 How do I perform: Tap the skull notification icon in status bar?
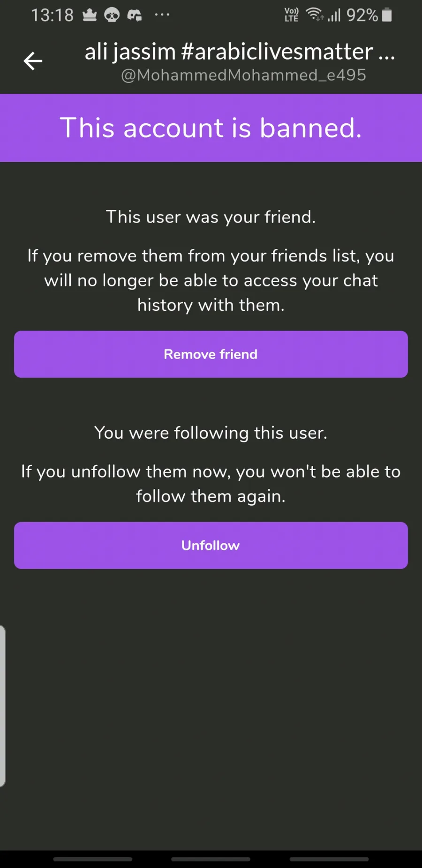pyautogui.click(x=112, y=15)
